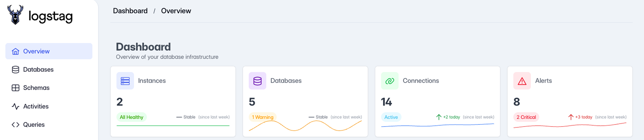Click the Queries code brackets icon
This screenshot has height=140, width=644.
[x=15, y=125]
